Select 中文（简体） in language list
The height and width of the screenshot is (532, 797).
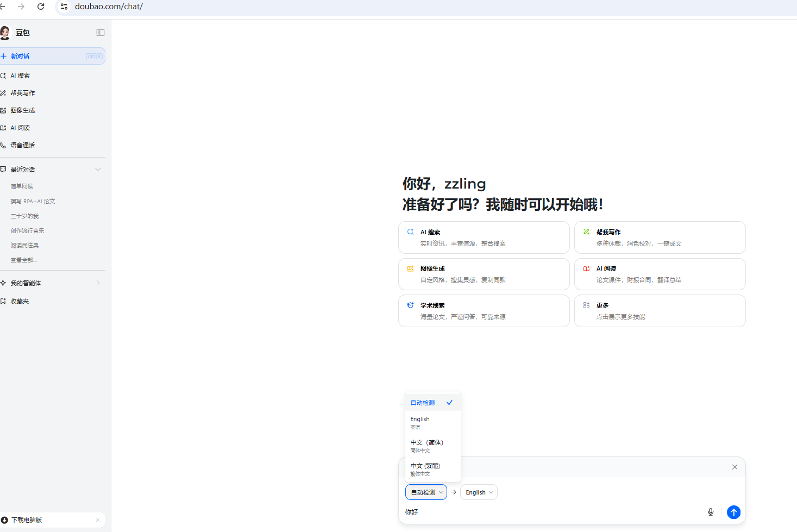[x=432, y=446]
